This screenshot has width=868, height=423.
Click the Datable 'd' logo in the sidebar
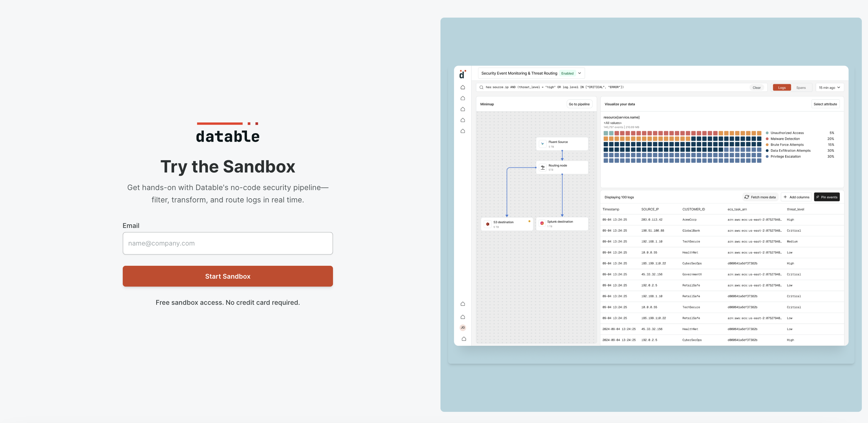[462, 75]
